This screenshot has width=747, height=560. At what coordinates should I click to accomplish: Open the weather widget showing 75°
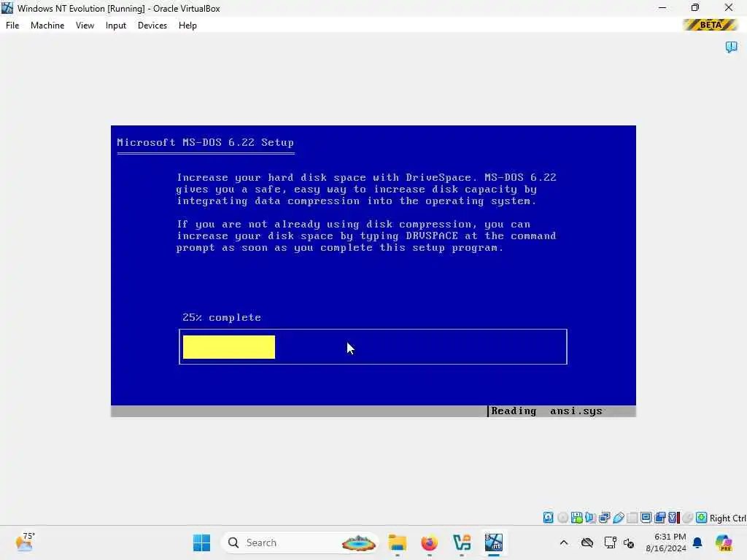click(25, 542)
